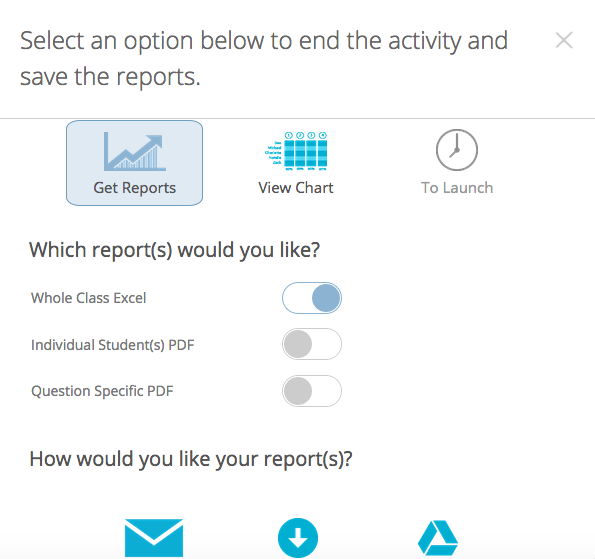Click the Get Reports line graph icon
The image size is (595, 559).
[135, 151]
